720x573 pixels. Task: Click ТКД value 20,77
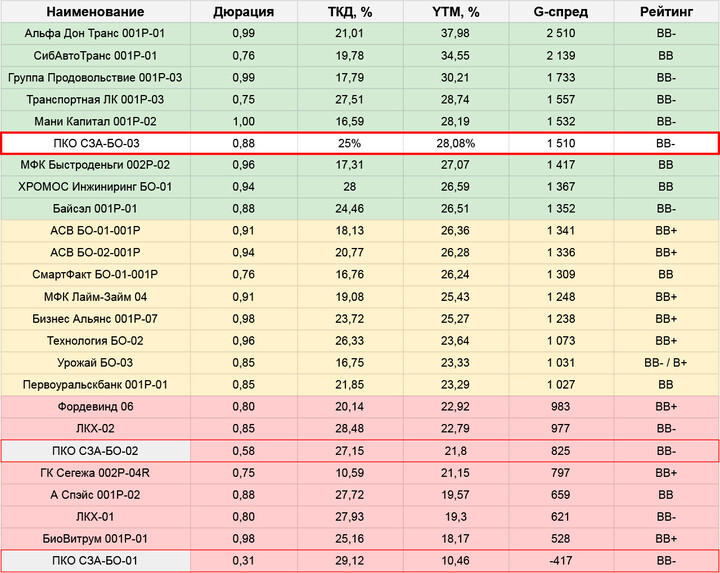click(x=350, y=253)
